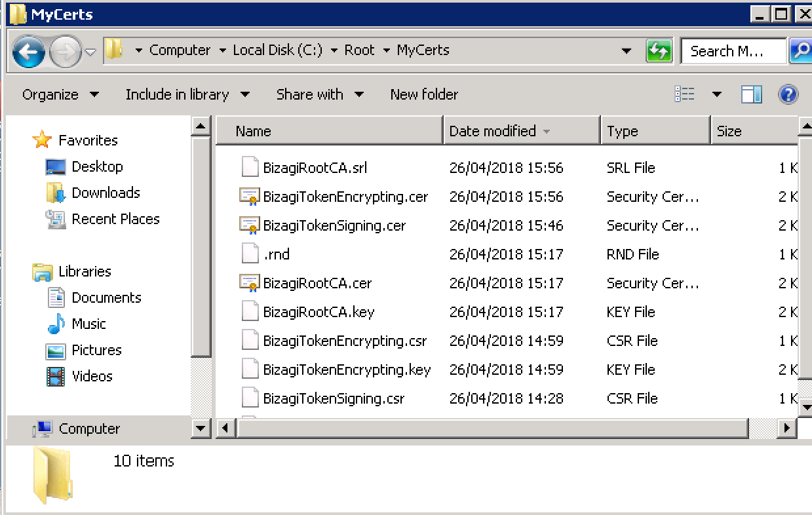Expand the Local Disk (C:) breadcrumb arrow

[334, 50]
